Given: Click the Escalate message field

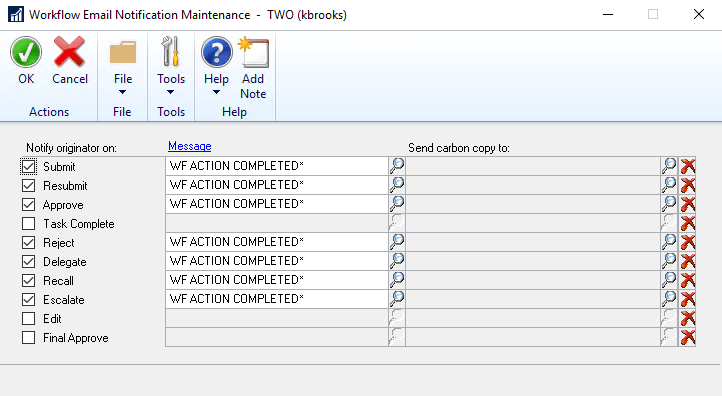Looking at the screenshot, I should pos(277,298).
